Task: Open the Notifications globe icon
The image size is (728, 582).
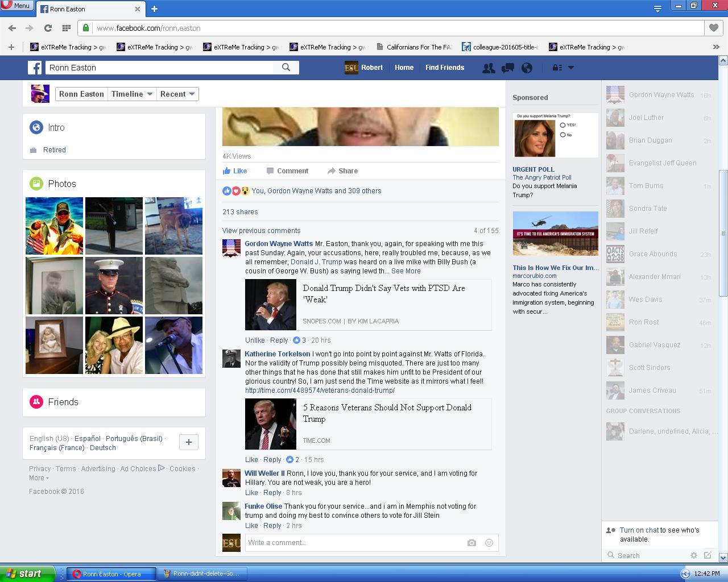Action: (527, 68)
